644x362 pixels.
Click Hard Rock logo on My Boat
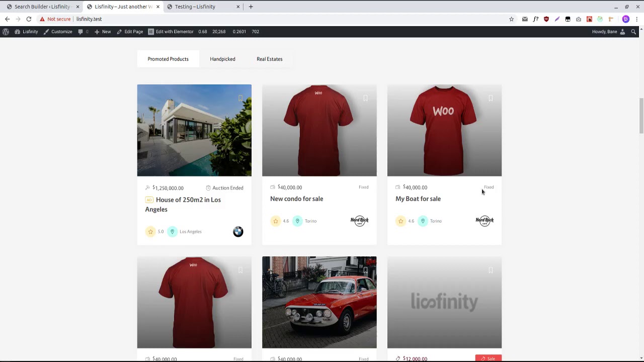tap(485, 221)
